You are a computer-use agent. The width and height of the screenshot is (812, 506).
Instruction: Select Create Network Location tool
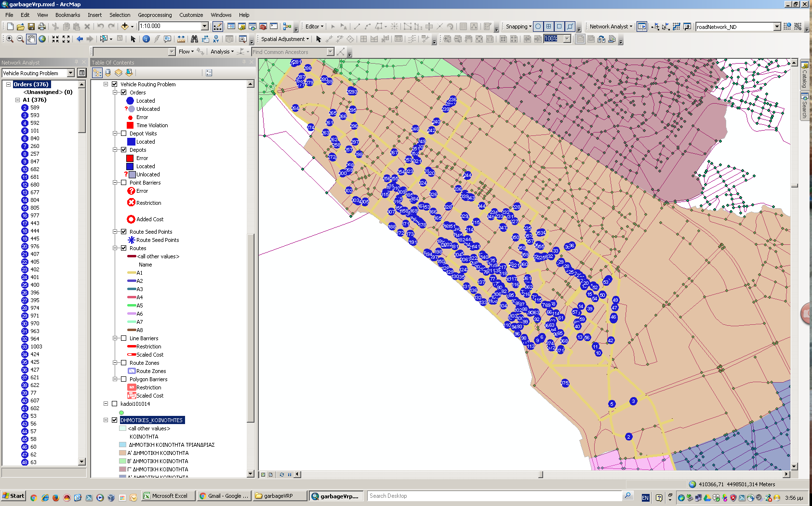pyautogui.click(x=655, y=27)
